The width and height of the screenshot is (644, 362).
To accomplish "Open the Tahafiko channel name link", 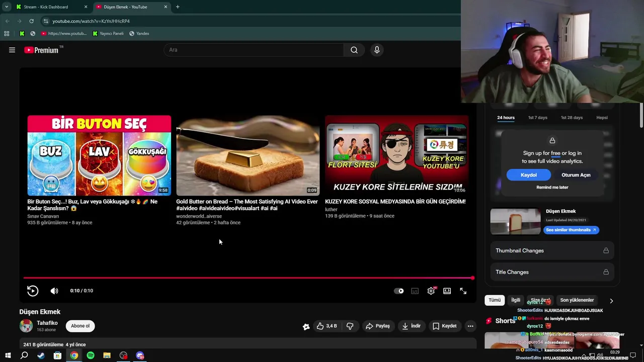I will tap(47, 323).
